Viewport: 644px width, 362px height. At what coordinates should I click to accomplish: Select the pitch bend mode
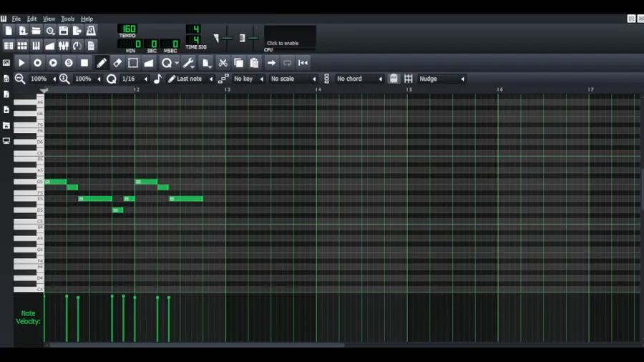tap(148, 63)
